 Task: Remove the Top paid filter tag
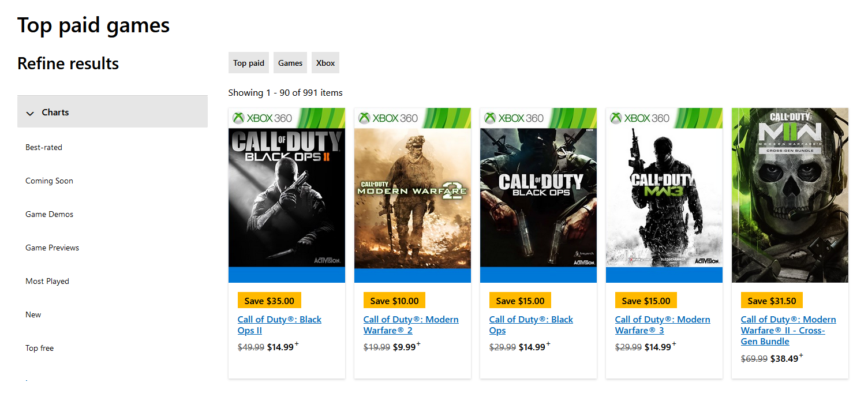pyautogui.click(x=249, y=63)
